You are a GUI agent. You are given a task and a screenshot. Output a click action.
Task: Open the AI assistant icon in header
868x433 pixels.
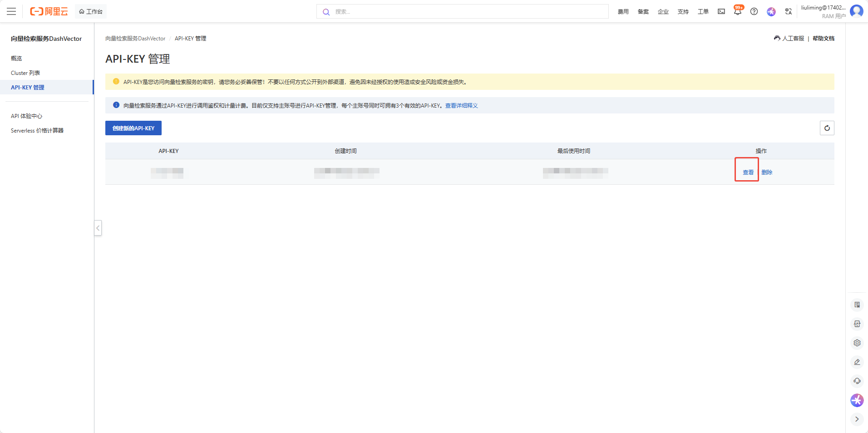pyautogui.click(x=771, y=12)
